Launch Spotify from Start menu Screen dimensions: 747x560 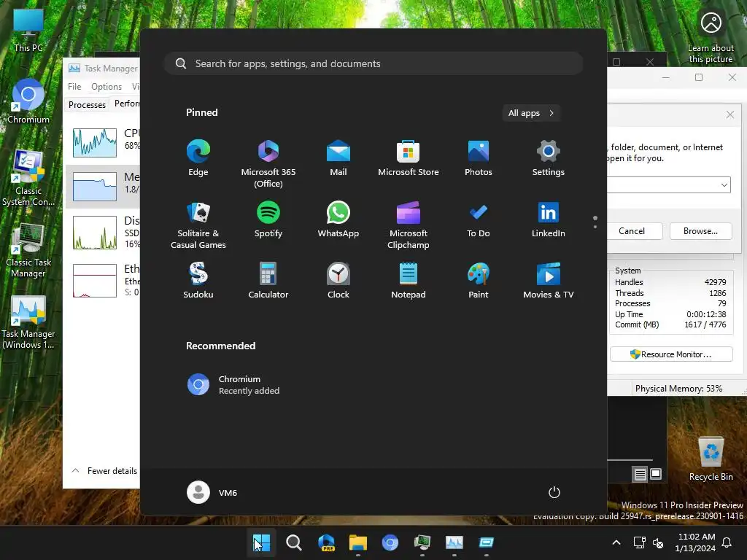tap(268, 219)
